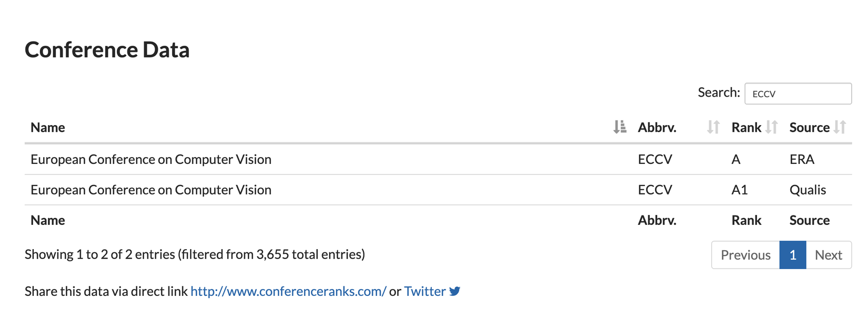
Task: Go to the Next page
Action: coord(828,255)
